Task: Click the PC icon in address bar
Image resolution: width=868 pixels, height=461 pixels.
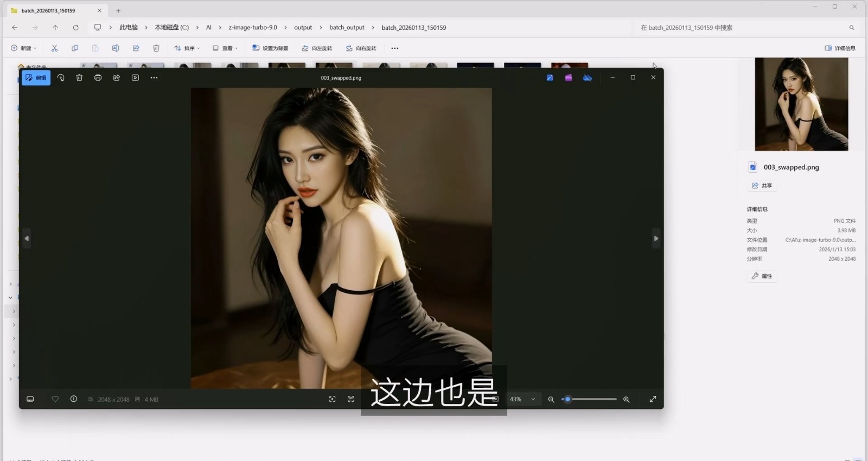Action: (x=98, y=28)
